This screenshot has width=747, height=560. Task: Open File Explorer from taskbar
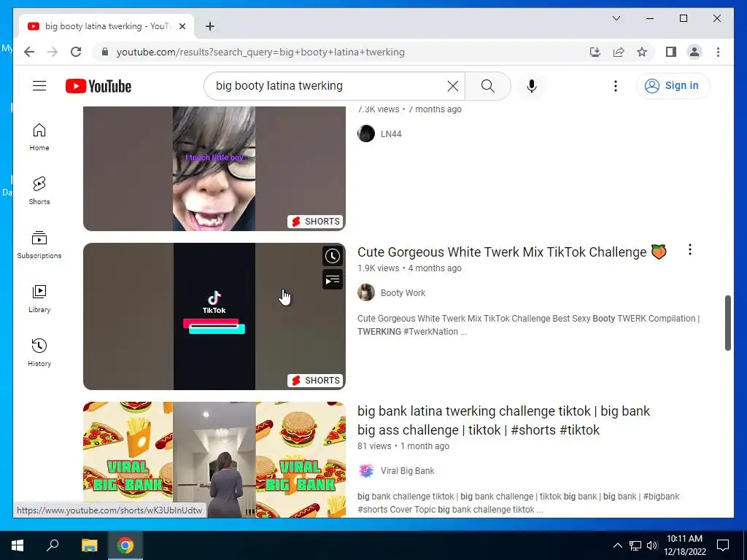pos(89,545)
